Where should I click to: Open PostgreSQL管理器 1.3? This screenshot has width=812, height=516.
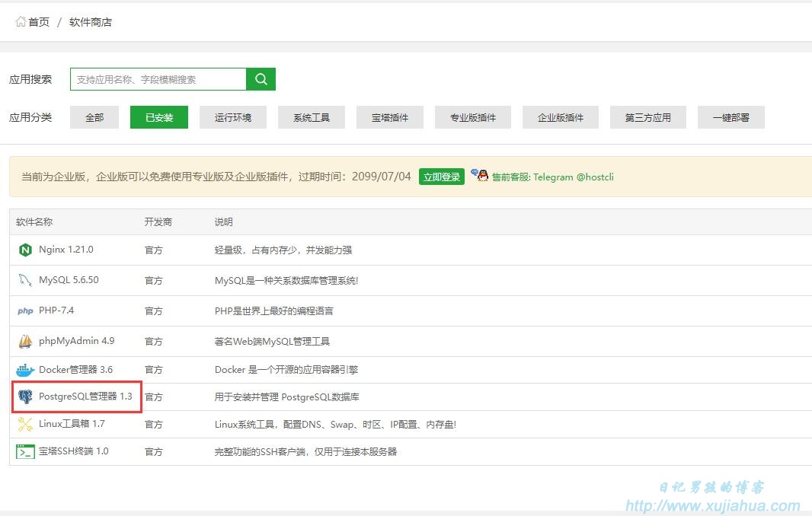pos(85,397)
